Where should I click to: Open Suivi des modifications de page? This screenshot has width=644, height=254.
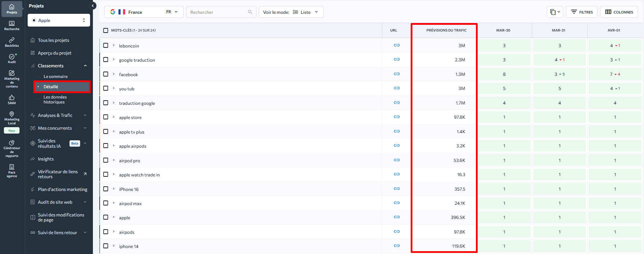point(61,218)
